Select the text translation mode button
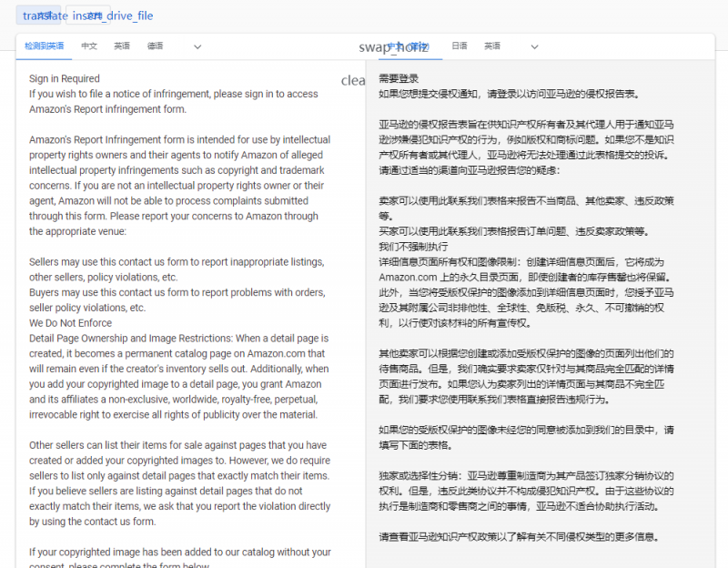Image resolution: width=728 pixels, height=568 pixels. pyautogui.click(x=38, y=15)
